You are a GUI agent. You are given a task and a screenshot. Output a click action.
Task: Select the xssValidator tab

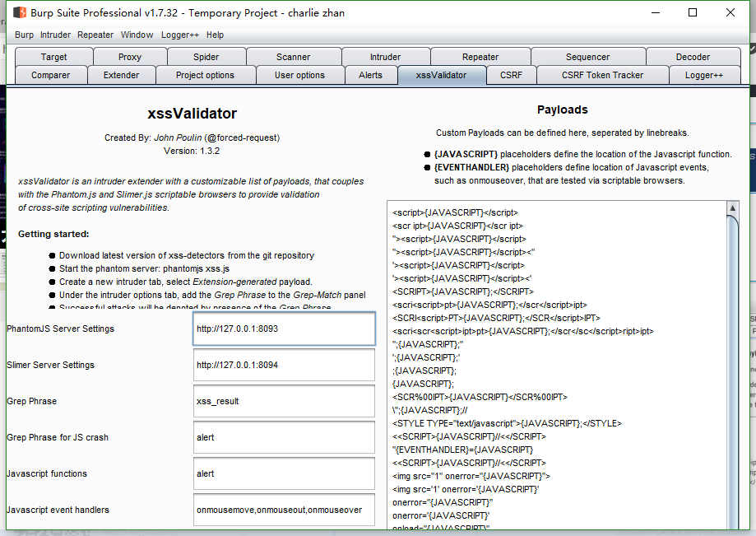click(442, 75)
